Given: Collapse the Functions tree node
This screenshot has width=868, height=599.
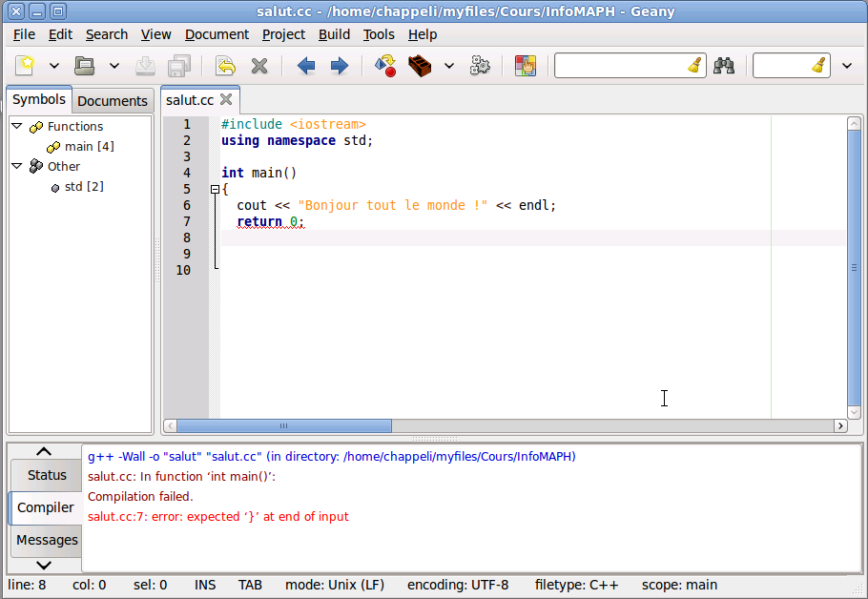Looking at the screenshot, I should 17,126.
